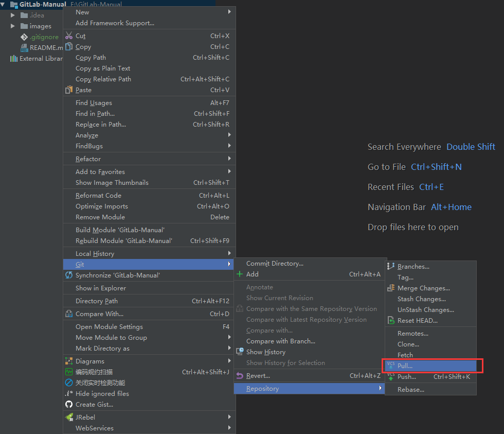Click the Paste clipboard icon
The width and height of the screenshot is (504, 434).
tap(69, 90)
